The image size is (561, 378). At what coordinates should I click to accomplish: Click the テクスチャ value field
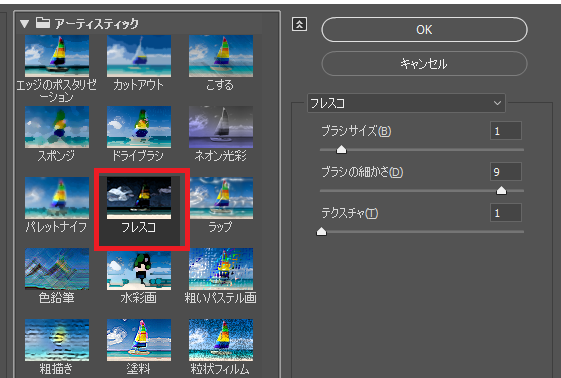506,213
